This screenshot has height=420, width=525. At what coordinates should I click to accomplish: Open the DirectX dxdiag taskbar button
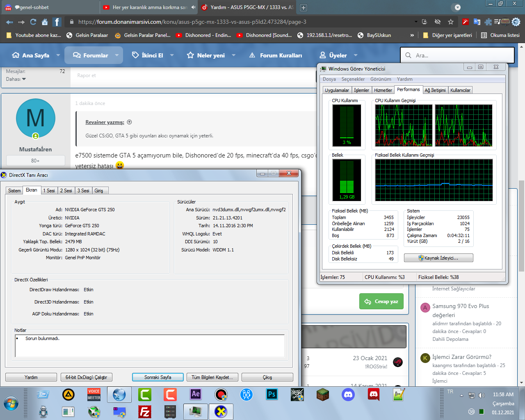tap(221, 411)
